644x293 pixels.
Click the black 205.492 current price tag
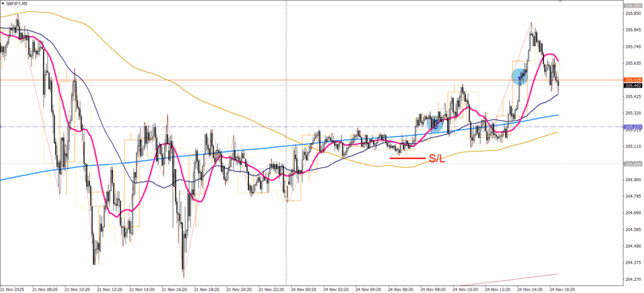click(632, 86)
